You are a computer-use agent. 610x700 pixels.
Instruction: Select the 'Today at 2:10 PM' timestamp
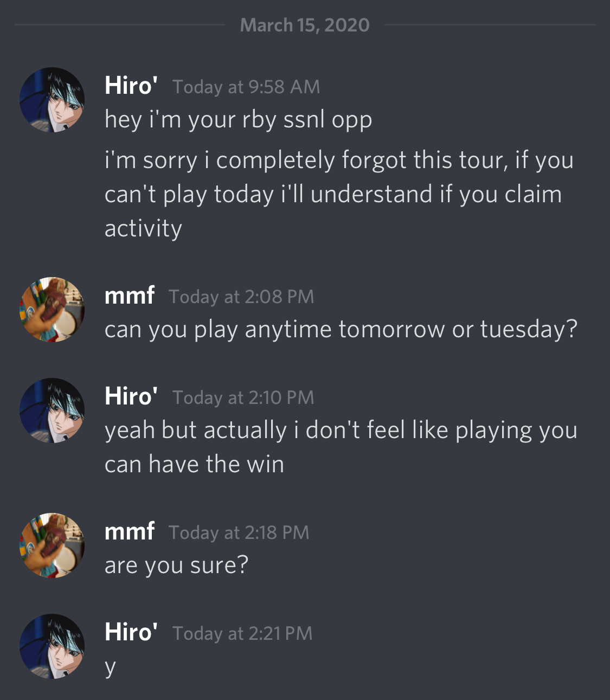pyautogui.click(x=243, y=397)
